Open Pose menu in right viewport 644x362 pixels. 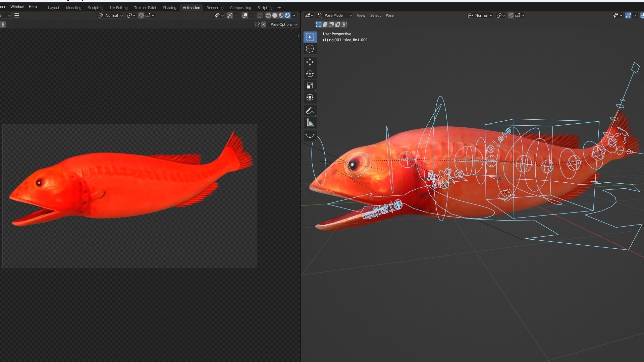pos(389,15)
